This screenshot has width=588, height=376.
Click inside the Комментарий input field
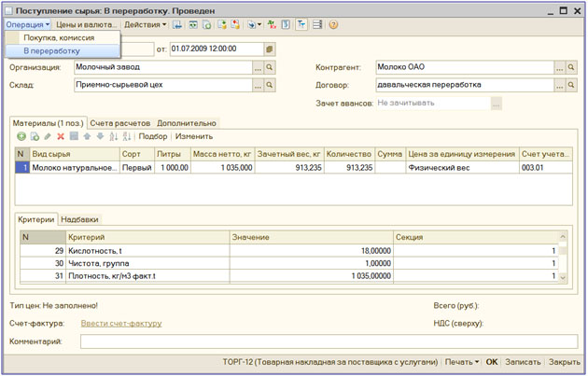coord(329,341)
